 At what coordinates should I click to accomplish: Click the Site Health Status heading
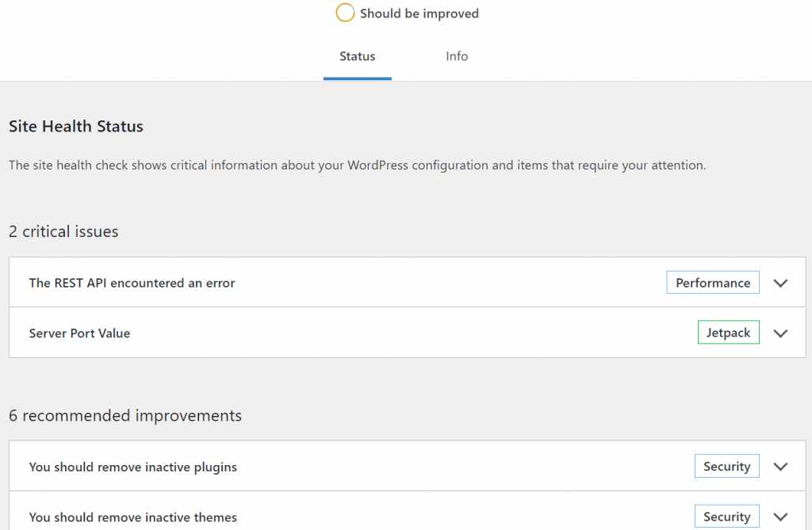pos(75,126)
